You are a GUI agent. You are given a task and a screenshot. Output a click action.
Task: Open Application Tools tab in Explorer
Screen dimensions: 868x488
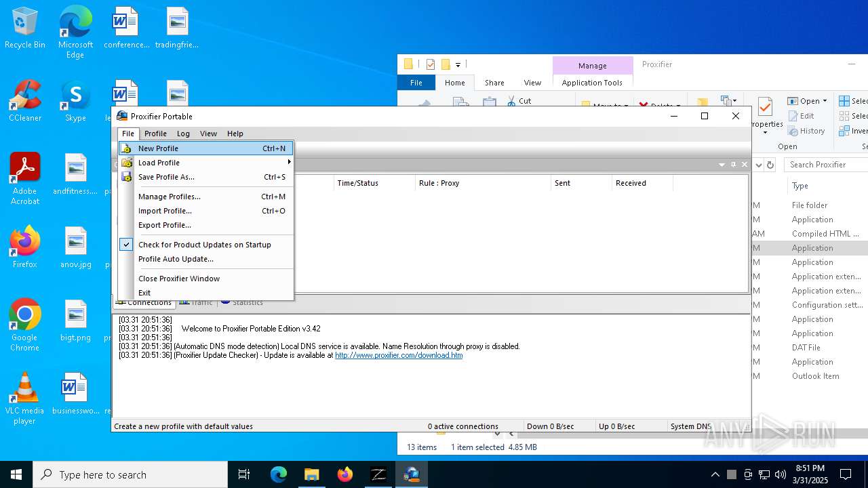592,83
